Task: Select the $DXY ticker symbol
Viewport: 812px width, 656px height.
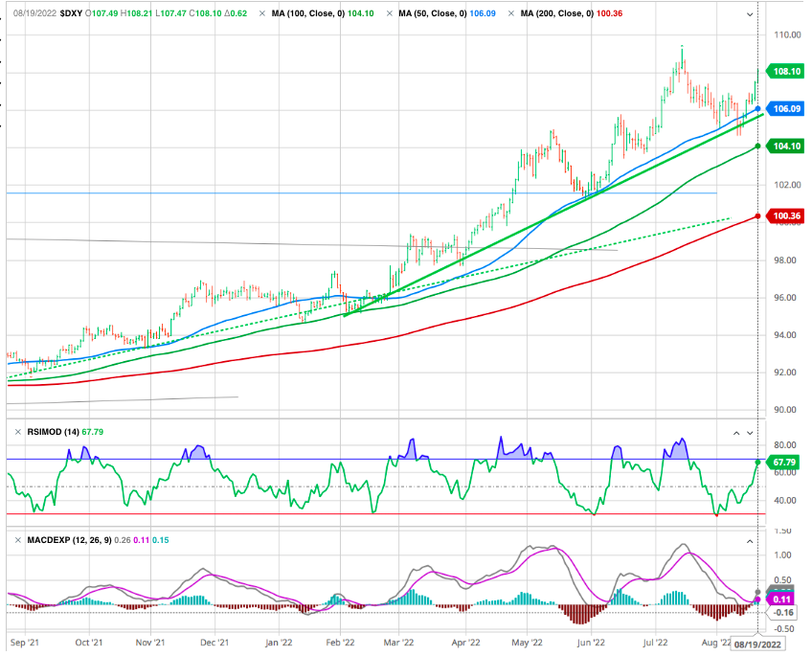Action: click(71, 13)
